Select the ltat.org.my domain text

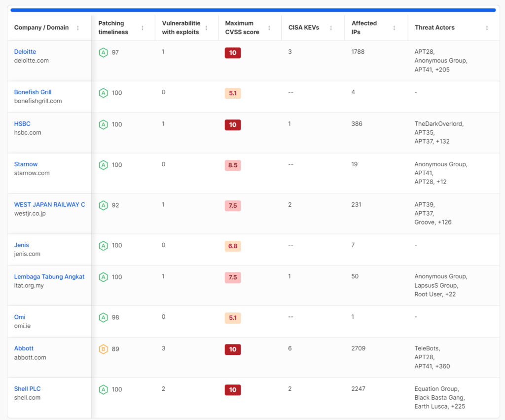[x=29, y=286]
